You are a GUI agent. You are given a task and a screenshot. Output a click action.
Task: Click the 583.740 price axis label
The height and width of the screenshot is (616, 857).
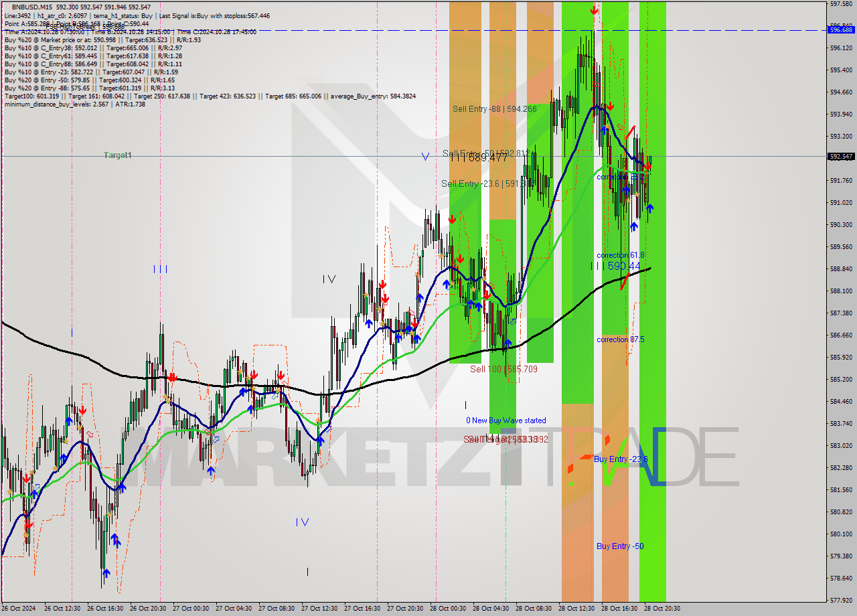pyautogui.click(x=841, y=424)
